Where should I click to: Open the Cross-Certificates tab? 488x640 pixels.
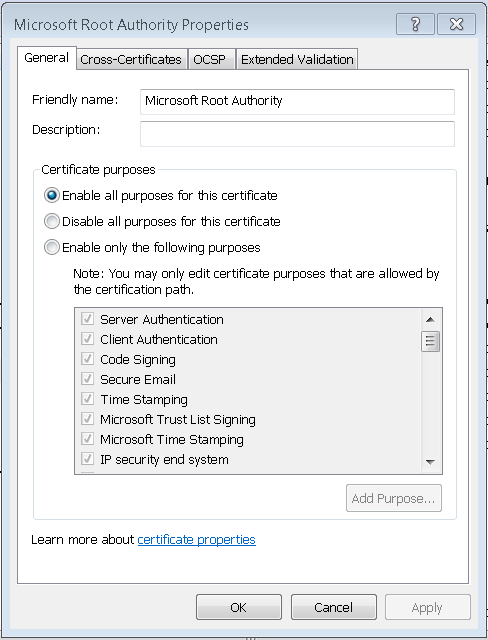(131, 60)
